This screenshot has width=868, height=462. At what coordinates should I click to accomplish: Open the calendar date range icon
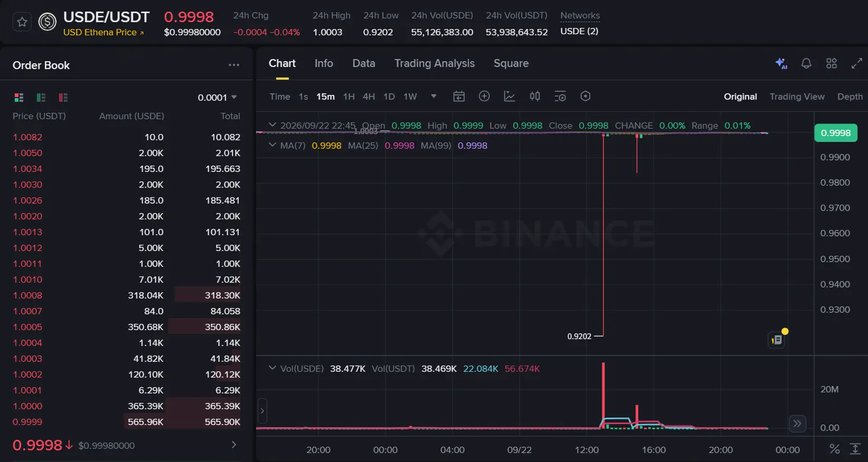459,96
